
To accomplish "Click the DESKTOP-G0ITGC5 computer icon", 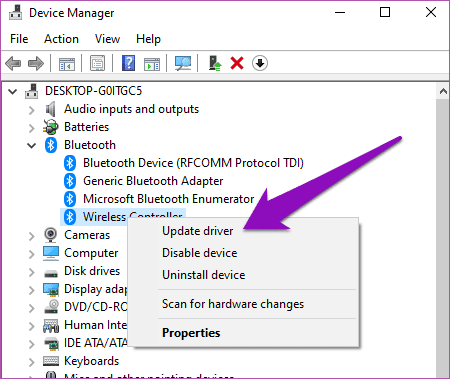I will 32,91.
